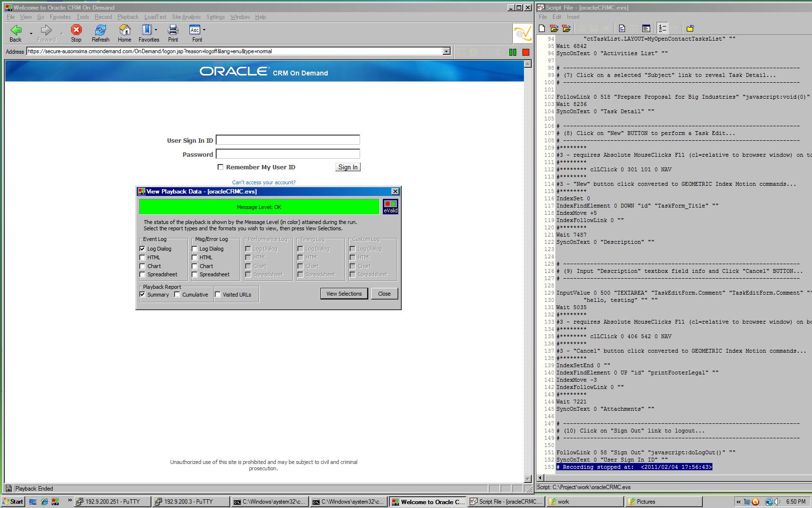Click the Start button

(x=13, y=502)
